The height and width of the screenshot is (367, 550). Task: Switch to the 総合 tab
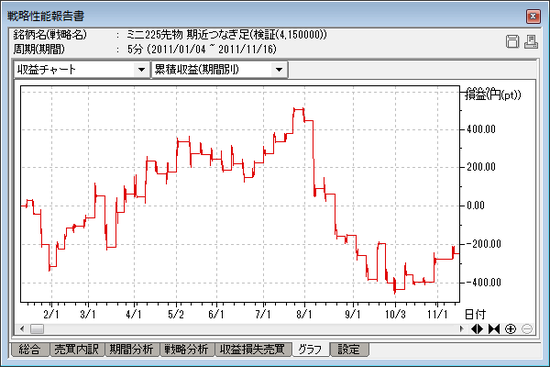tap(29, 349)
